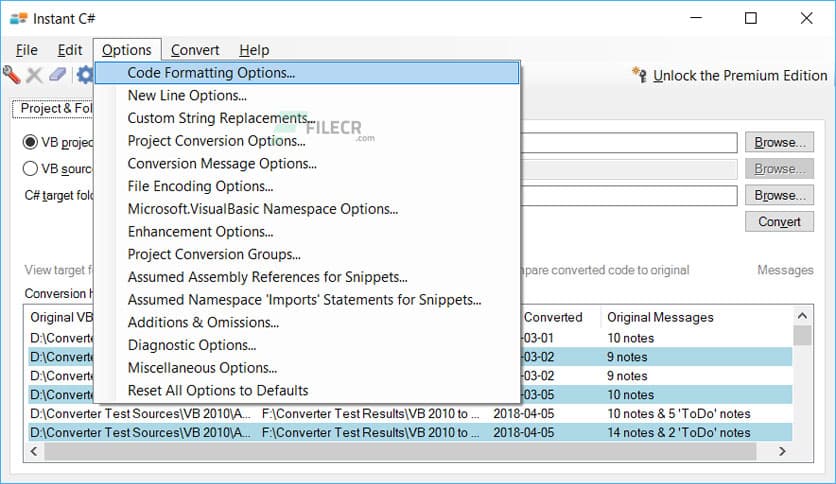The height and width of the screenshot is (484, 836).
Task: Click the first '10 notes' cell dated 03-01
Action: (631, 338)
